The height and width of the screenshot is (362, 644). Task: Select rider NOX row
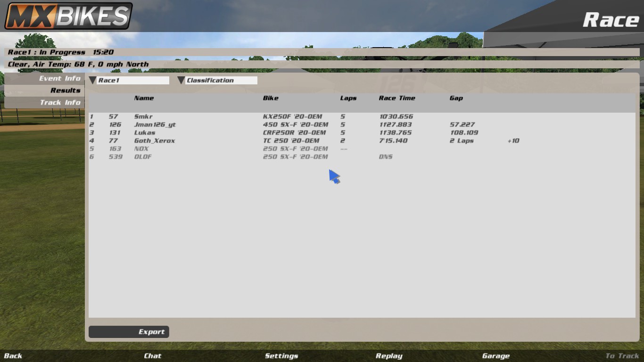(362, 148)
